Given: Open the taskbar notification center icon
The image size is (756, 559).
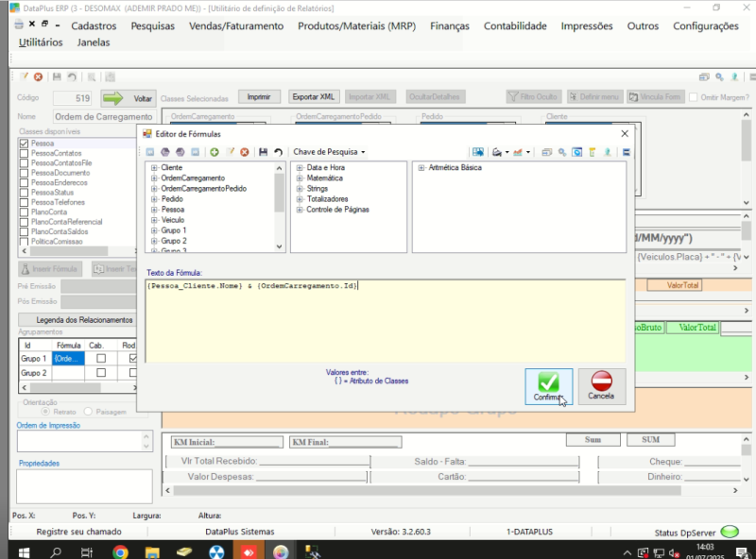Looking at the screenshot, I should (x=743, y=551).
